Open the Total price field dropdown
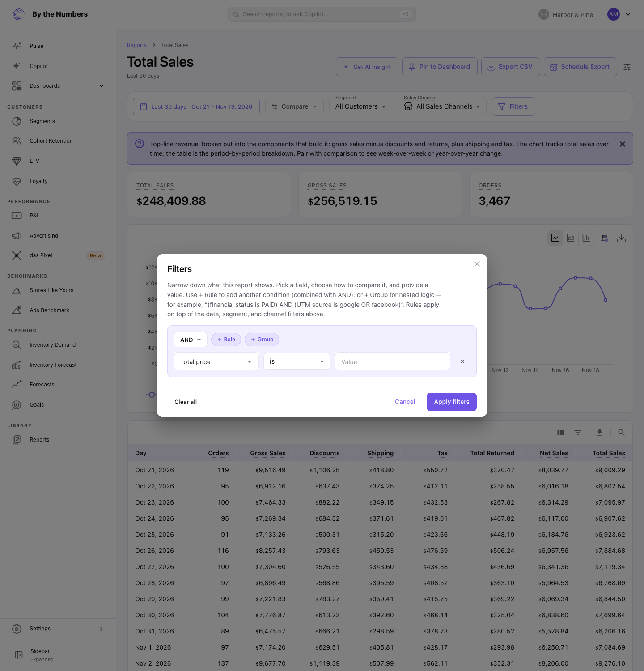 [x=216, y=361]
